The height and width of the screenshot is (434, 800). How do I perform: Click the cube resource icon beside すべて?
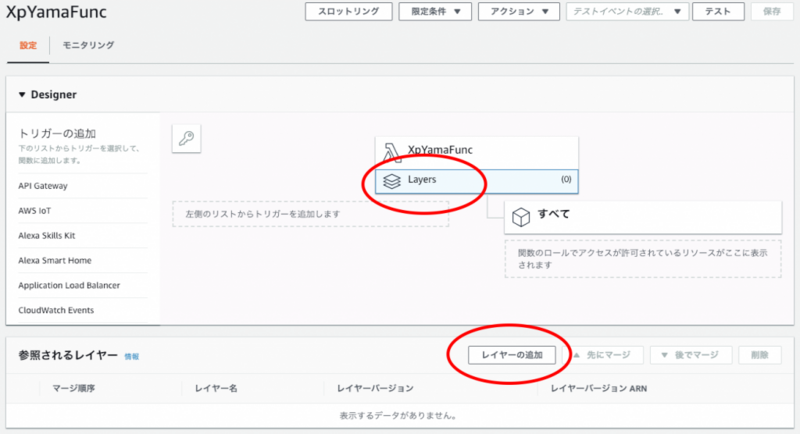(521, 217)
